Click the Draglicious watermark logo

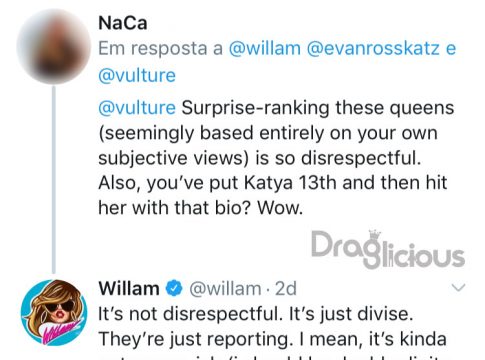pyautogui.click(x=388, y=250)
